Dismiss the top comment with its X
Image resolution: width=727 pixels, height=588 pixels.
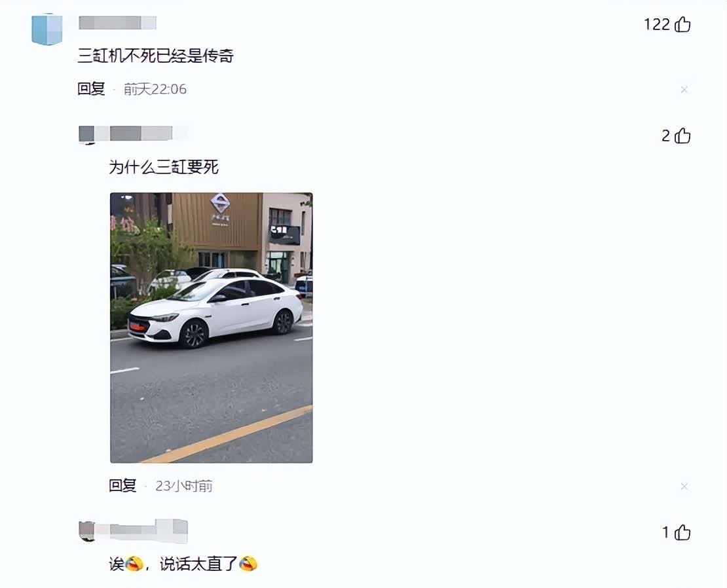pos(684,90)
